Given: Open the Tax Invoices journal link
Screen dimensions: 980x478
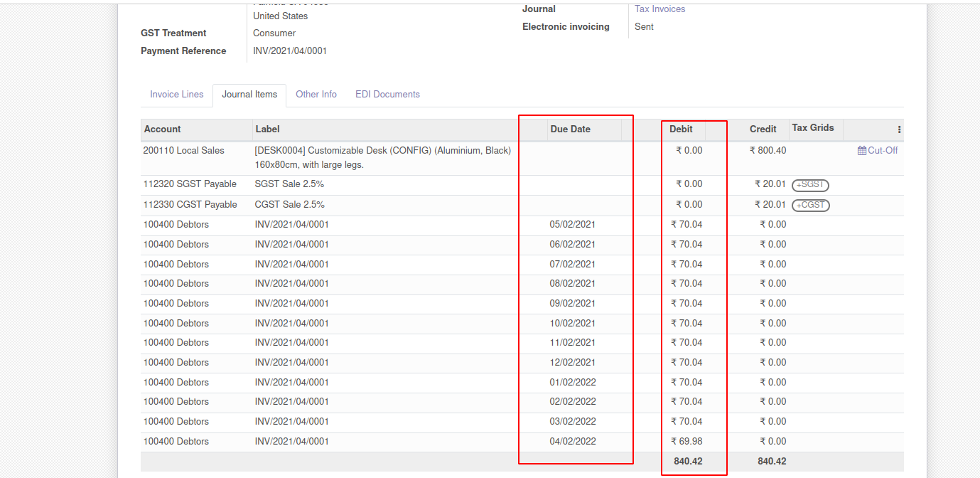Looking at the screenshot, I should [x=659, y=9].
